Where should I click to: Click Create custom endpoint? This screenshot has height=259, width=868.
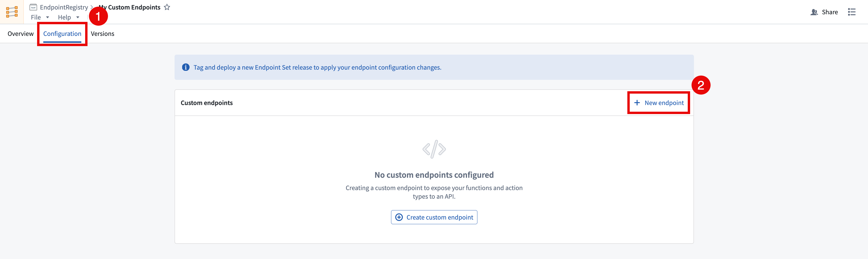[x=434, y=217]
